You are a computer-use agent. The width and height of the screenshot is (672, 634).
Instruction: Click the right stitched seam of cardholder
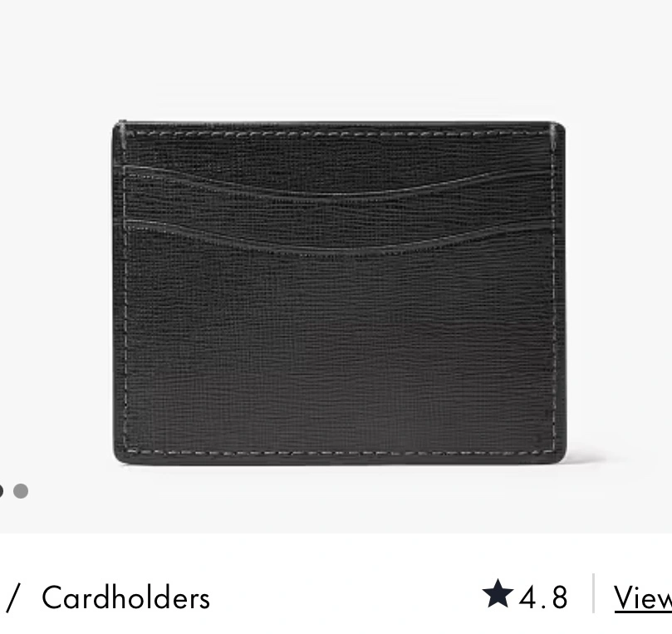[x=554, y=300]
